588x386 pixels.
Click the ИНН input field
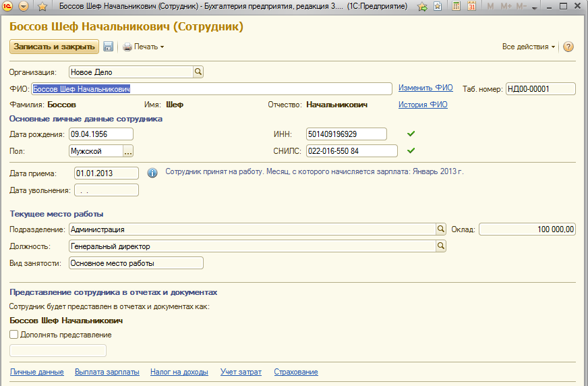pyautogui.click(x=346, y=134)
